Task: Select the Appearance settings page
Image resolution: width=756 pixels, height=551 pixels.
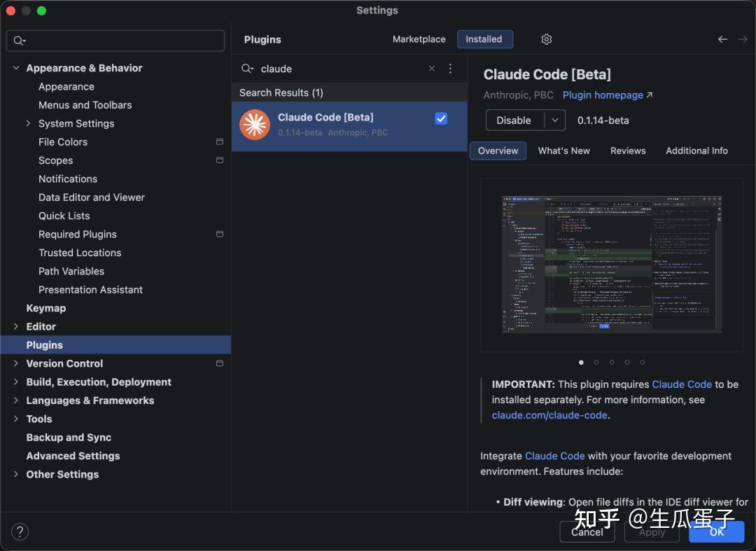Action: tap(66, 86)
